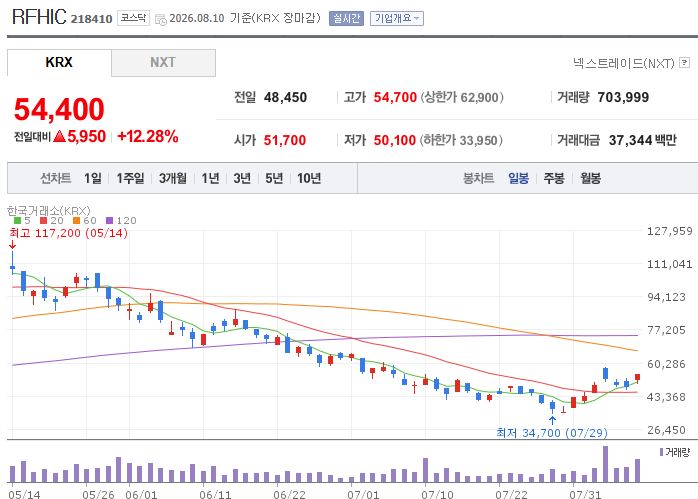Select the 1년 line chart period
This screenshot has height=499, width=698.
coord(210,179)
